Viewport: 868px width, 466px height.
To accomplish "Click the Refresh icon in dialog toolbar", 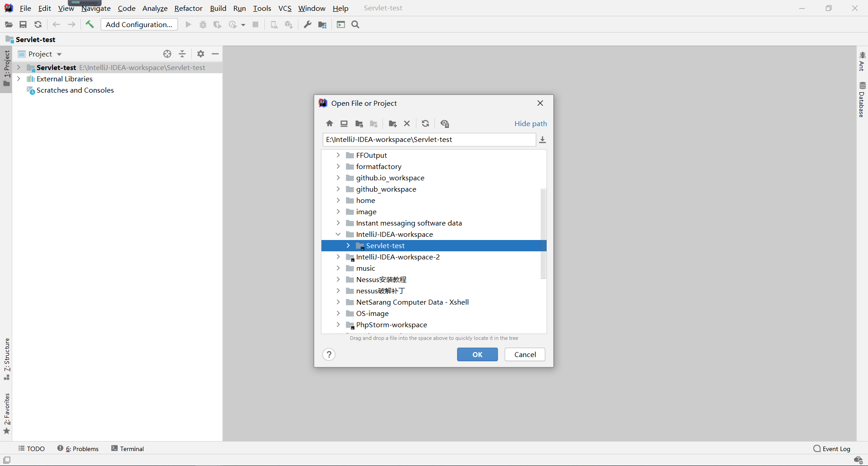I will (x=425, y=123).
